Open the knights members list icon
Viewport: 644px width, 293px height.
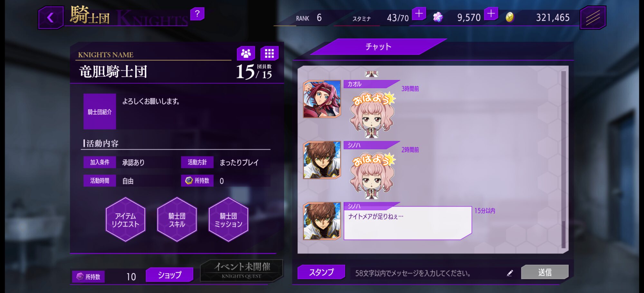(x=246, y=54)
